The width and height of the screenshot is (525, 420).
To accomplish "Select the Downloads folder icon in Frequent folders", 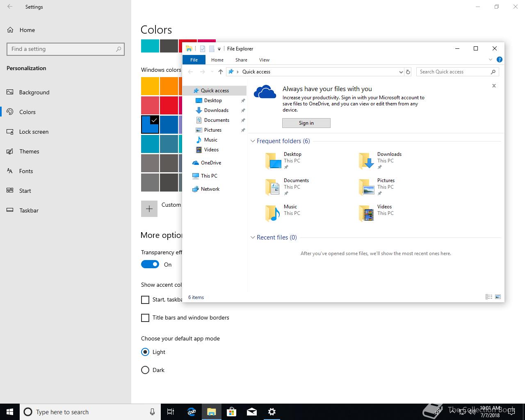I will pyautogui.click(x=367, y=161).
